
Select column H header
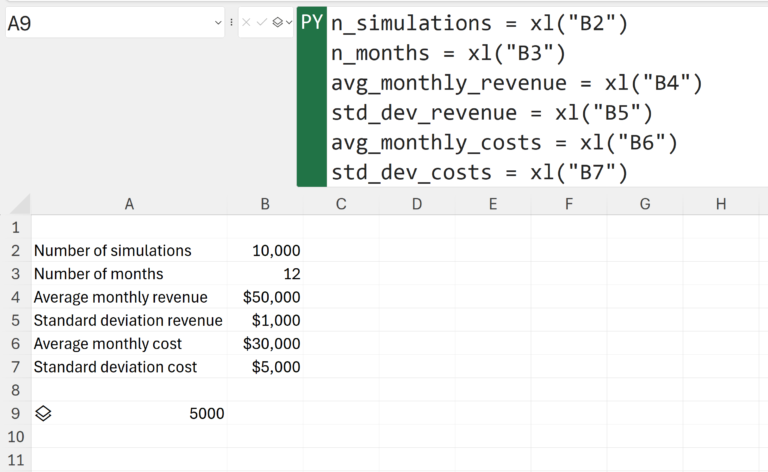pyautogui.click(x=721, y=204)
